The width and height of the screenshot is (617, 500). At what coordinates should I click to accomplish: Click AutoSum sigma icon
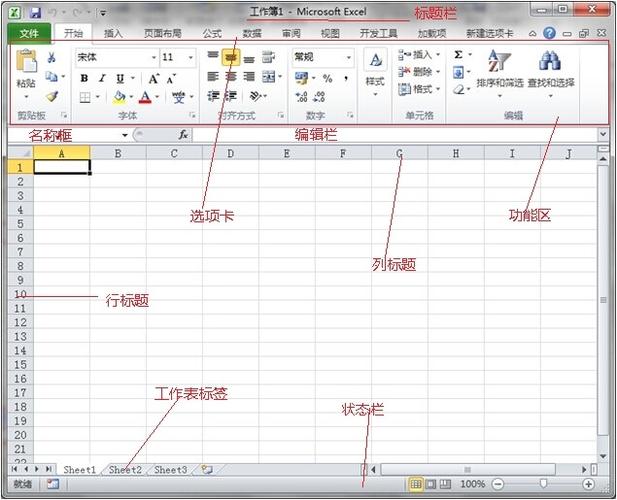458,55
